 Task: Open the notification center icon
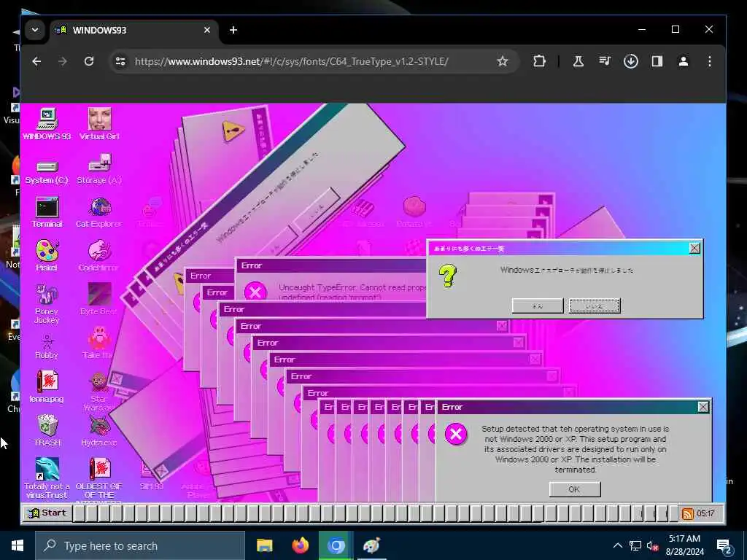(x=724, y=546)
